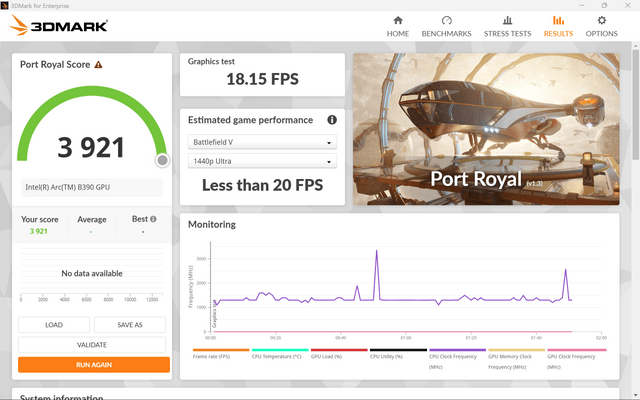This screenshot has height=400, width=640.
Task: Click the SAVE AS button
Action: point(130,325)
